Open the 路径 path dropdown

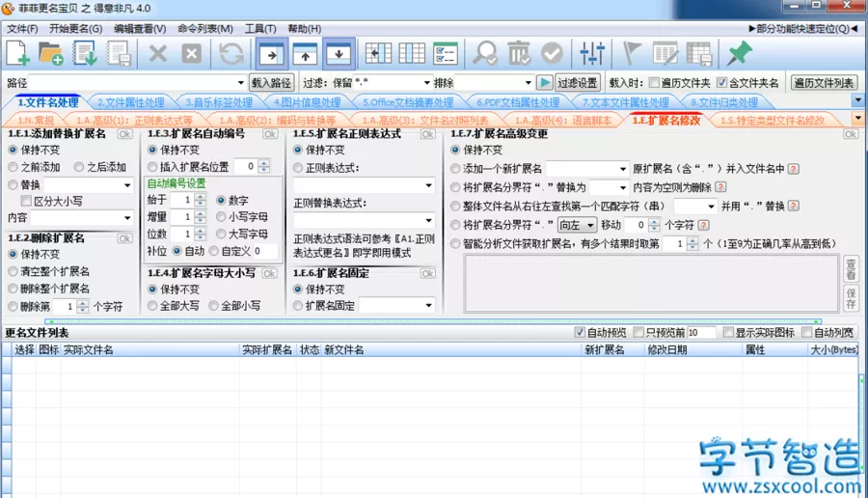240,83
